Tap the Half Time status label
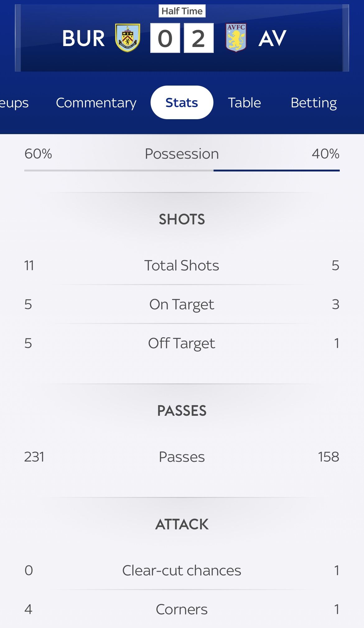This screenshot has width=364, height=628. (x=182, y=11)
